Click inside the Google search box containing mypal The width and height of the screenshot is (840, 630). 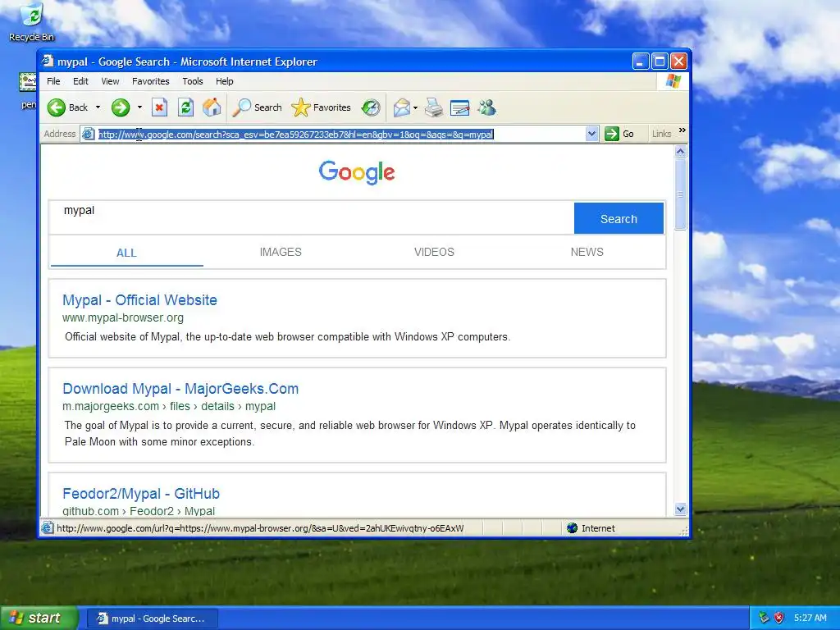pos(311,217)
